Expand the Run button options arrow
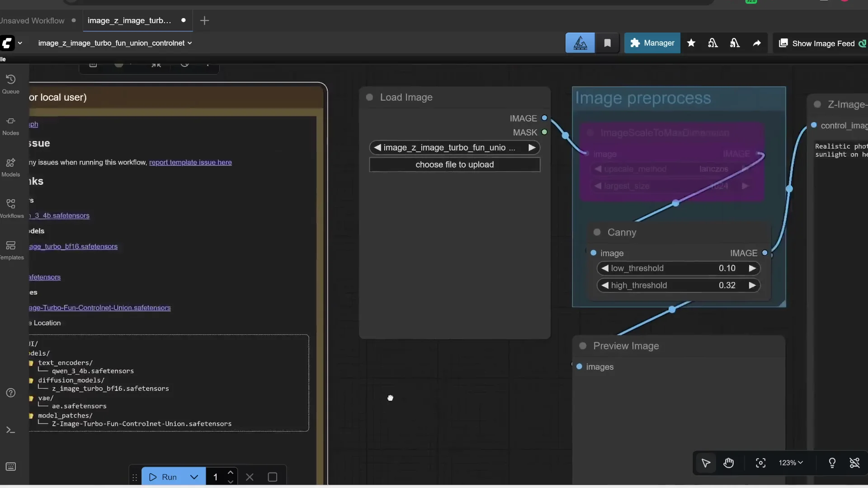Screen dimensions: 868x488 coord(194,477)
